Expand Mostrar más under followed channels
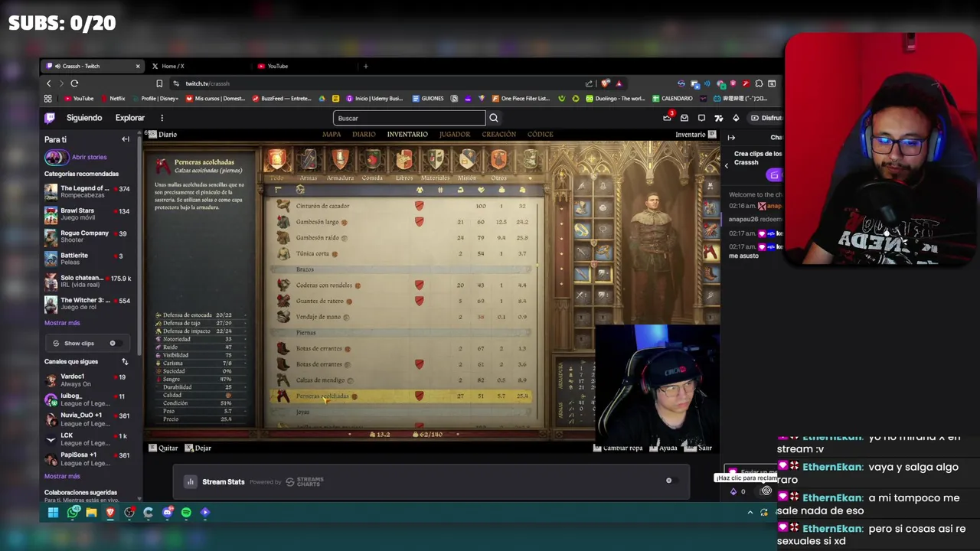 (x=62, y=476)
